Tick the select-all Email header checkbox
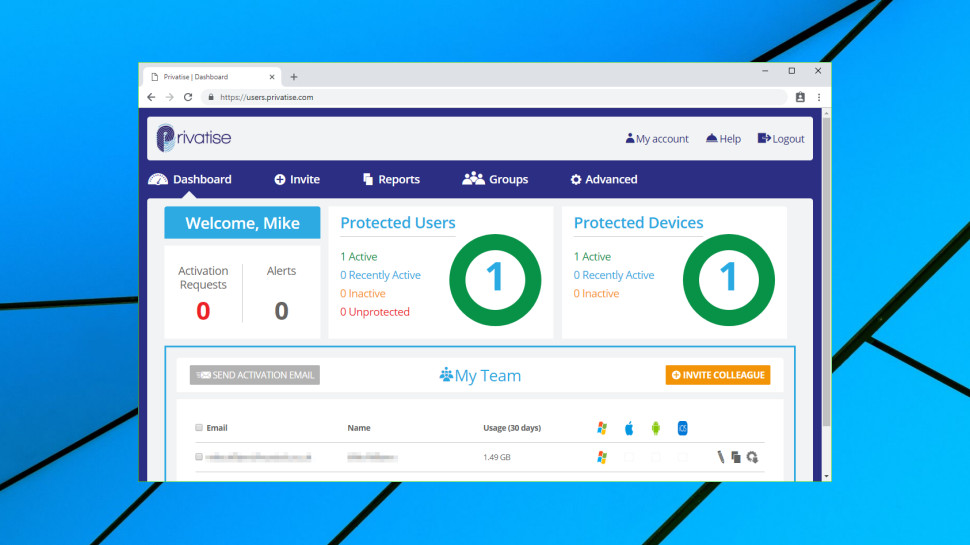Viewport: 970px width, 545px height. click(x=199, y=427)
